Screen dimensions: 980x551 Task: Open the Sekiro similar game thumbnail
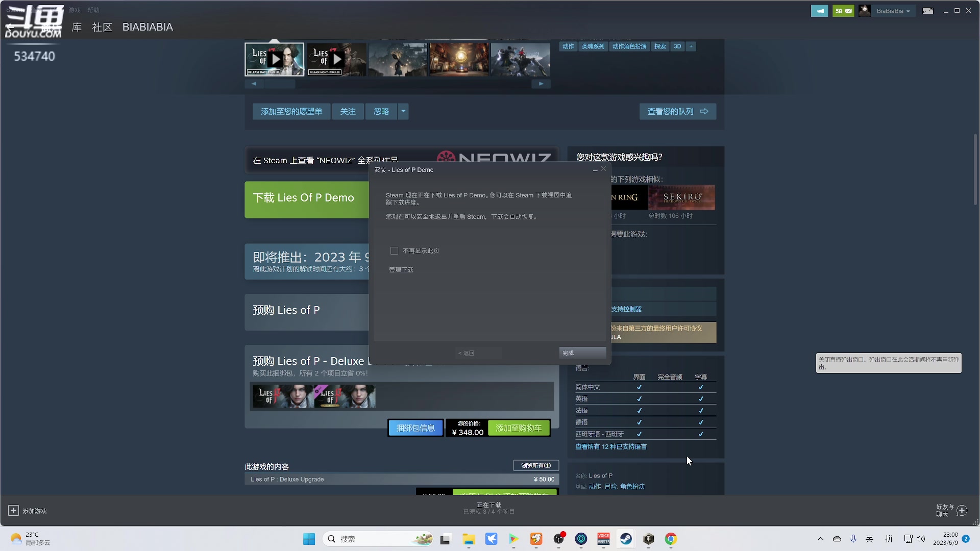point(682,197)
